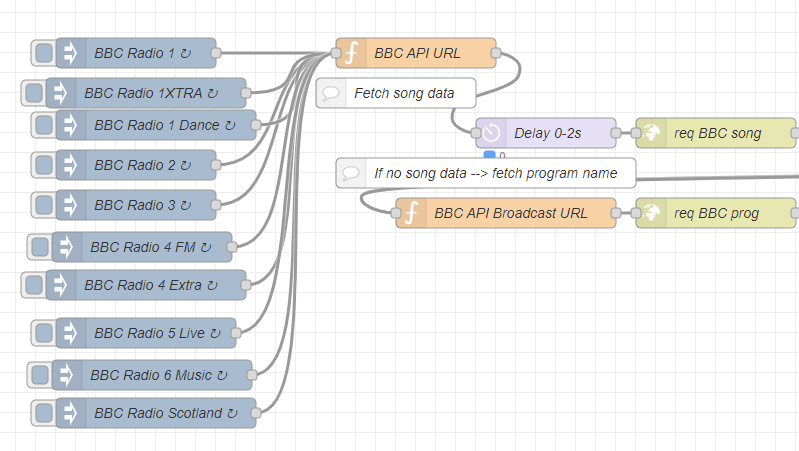The image size is (799, 451).
Task: Select the If no song data comment text
Action: click(x=496, y=173)
